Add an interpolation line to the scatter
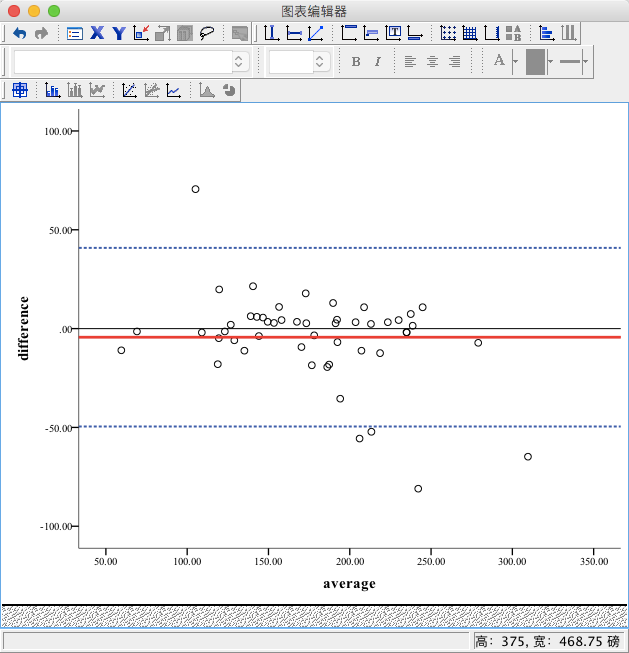This screenshot has width=629, height=653. click(x=173, y=90)
